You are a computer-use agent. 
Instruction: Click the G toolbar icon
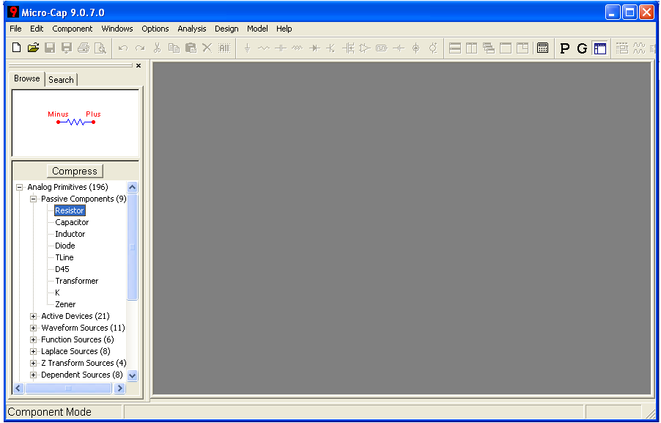[x=582, y=48]
